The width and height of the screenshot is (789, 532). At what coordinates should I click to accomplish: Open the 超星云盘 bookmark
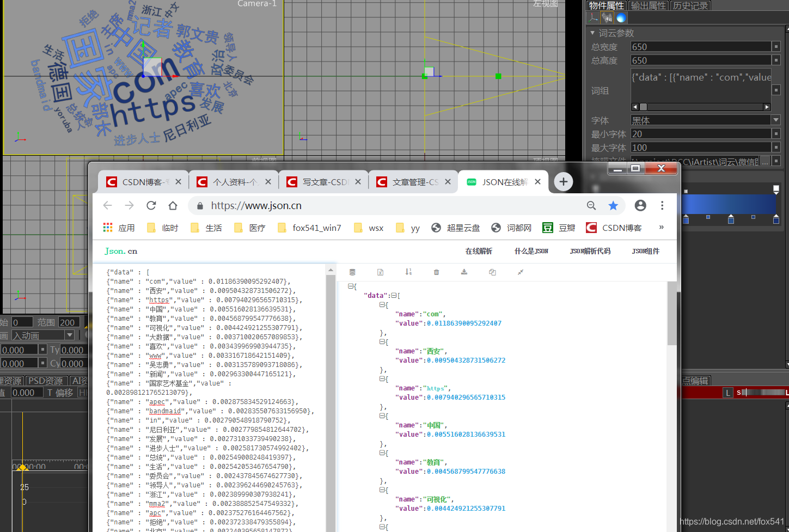pyautogui.click(x=455, y=228)
